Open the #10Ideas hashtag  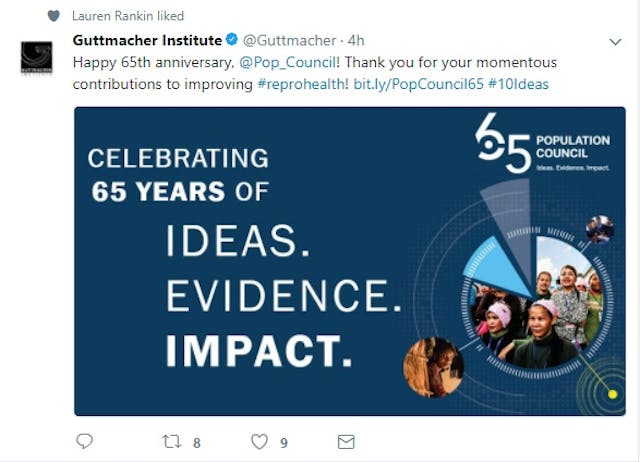point(518,84)
